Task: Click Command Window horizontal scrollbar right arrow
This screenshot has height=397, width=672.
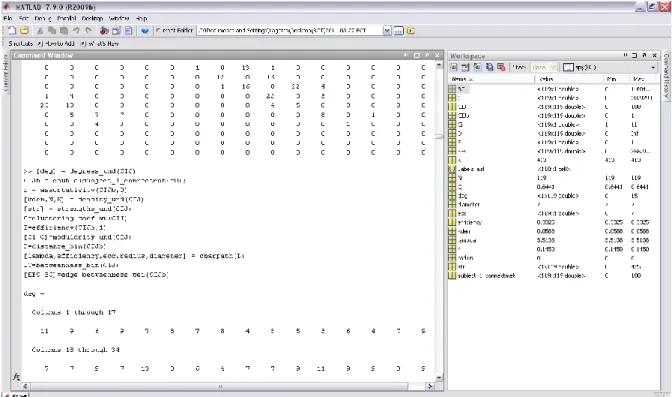Action: [x=429, y=386]
